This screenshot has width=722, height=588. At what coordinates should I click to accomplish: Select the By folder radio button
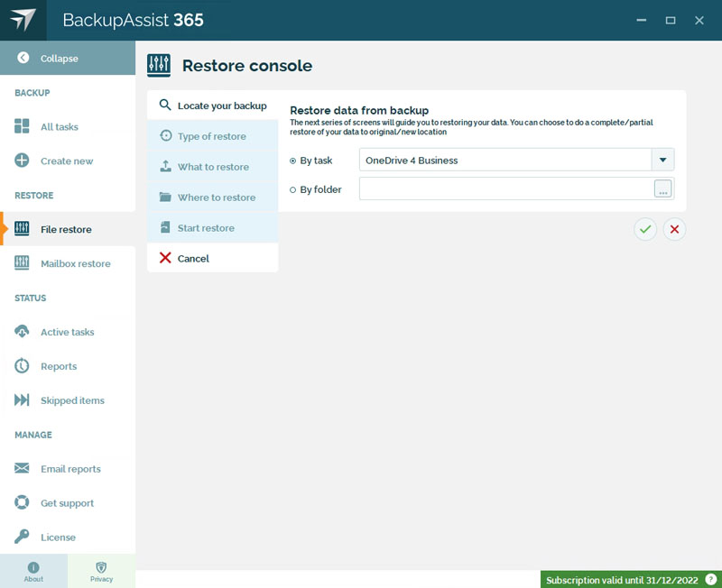pyautogui.click(x=292, y=189)
